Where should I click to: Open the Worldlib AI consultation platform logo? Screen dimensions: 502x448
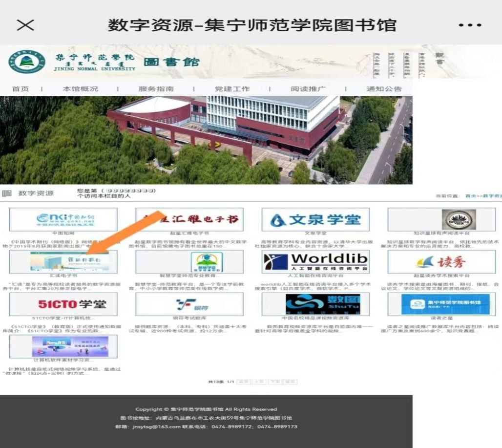tap(315, 262)
